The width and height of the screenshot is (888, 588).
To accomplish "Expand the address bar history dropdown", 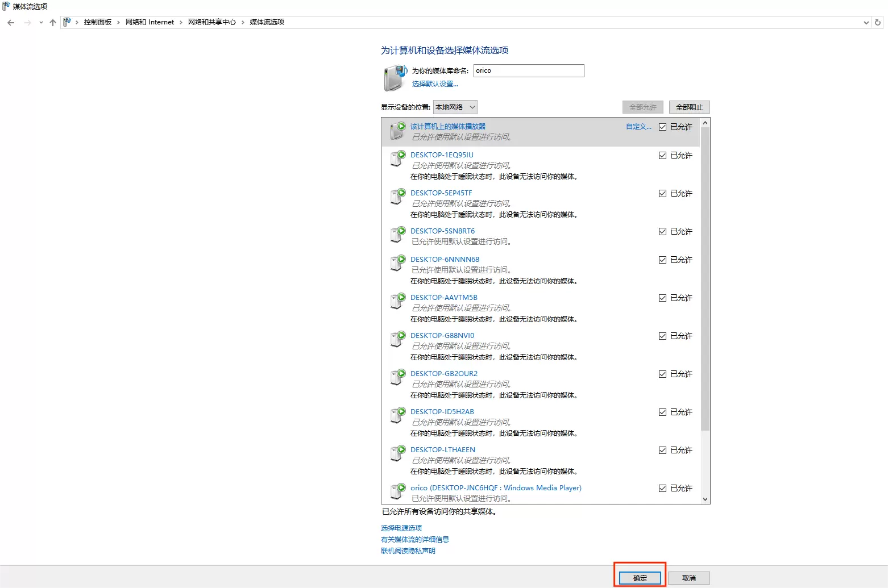I will (866, 23).
